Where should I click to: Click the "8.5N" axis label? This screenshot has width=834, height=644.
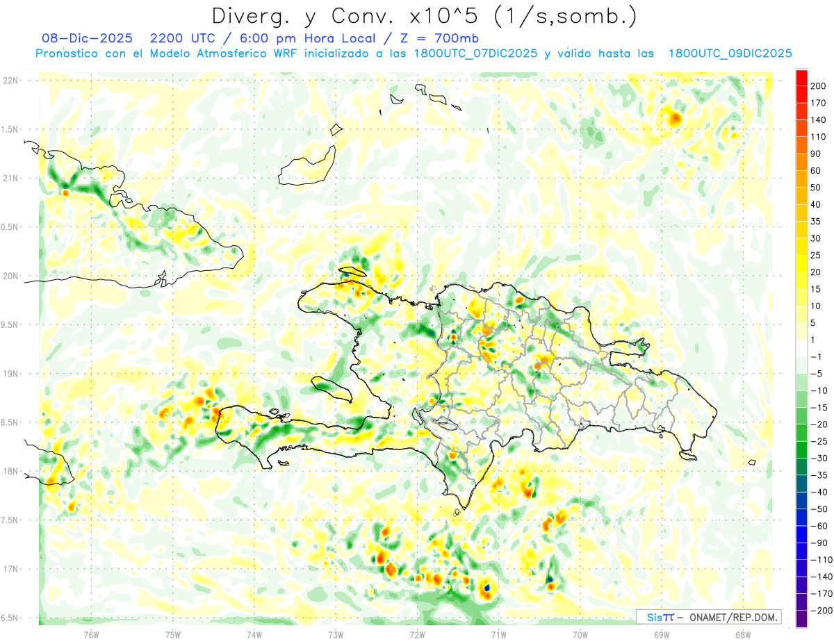click(x=10, y=422)
